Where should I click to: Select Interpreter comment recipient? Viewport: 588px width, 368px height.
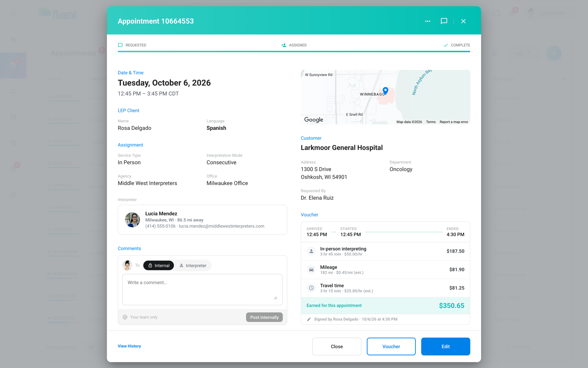pos(193,265)
